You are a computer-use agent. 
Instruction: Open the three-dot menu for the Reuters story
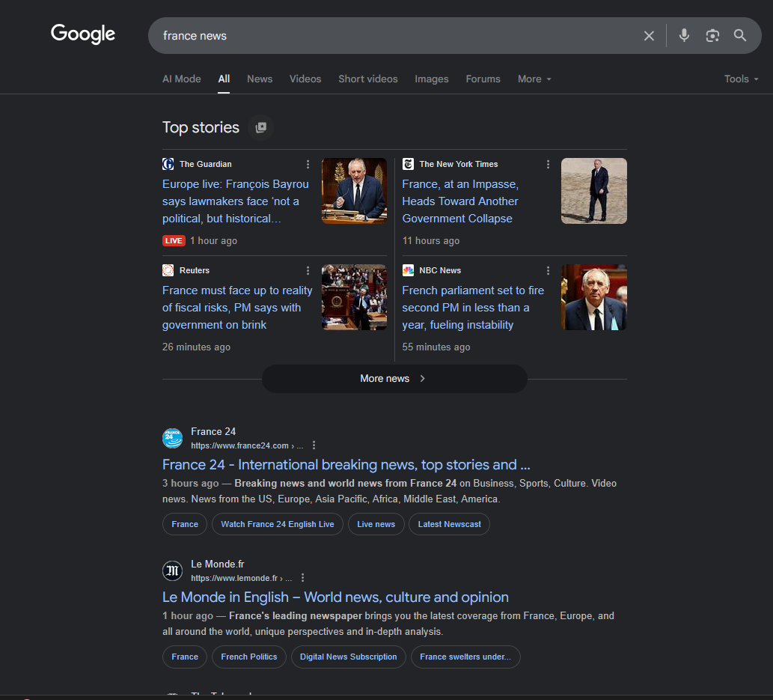[308, 270]
